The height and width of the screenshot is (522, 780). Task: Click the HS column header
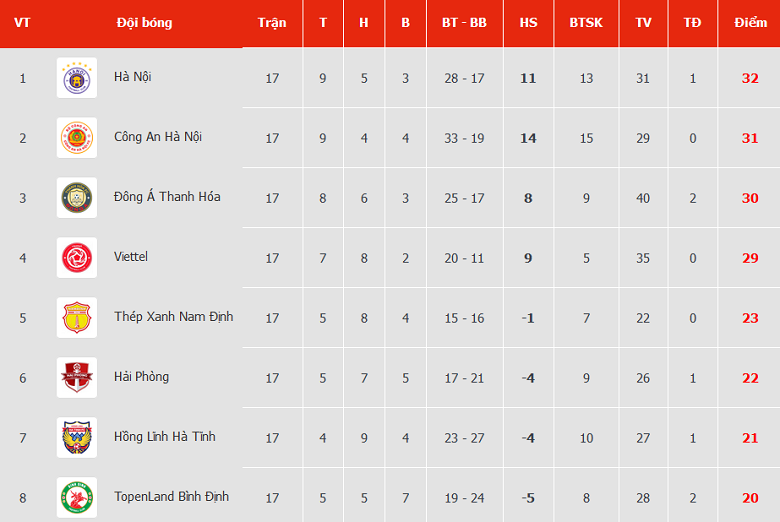pyautogui.click(x=528, y=22)
